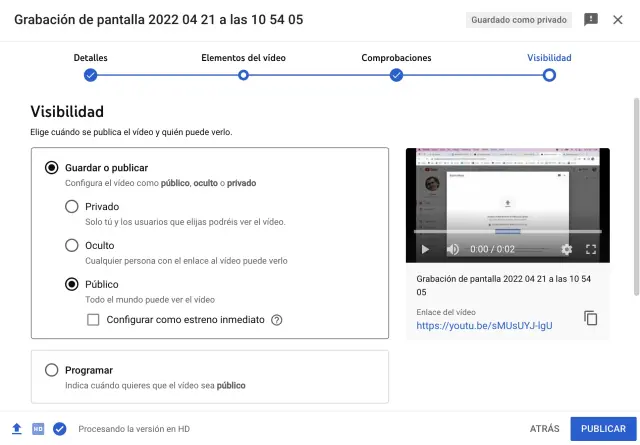640x445 pixels.
Task: Open the preview player settings gear
Action: click(x=567, y=249)
